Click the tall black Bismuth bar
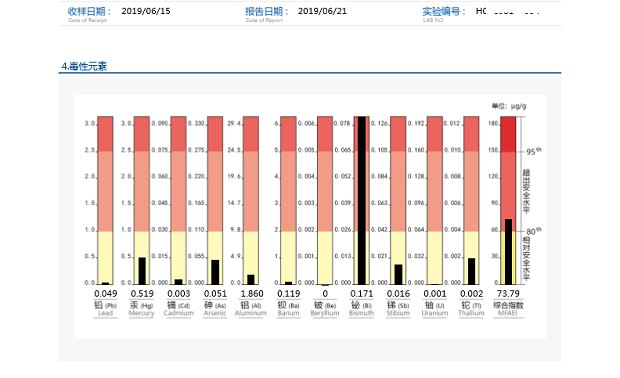Viewport: 620px width, 378px height. point(361,200)
